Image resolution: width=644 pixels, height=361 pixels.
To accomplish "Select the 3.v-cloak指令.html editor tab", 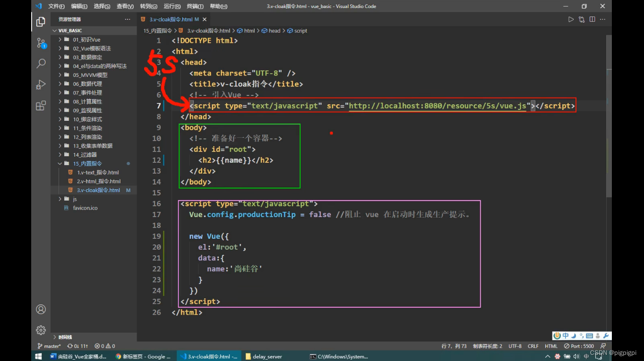I will pyautogui.click(x=174, y=19).
